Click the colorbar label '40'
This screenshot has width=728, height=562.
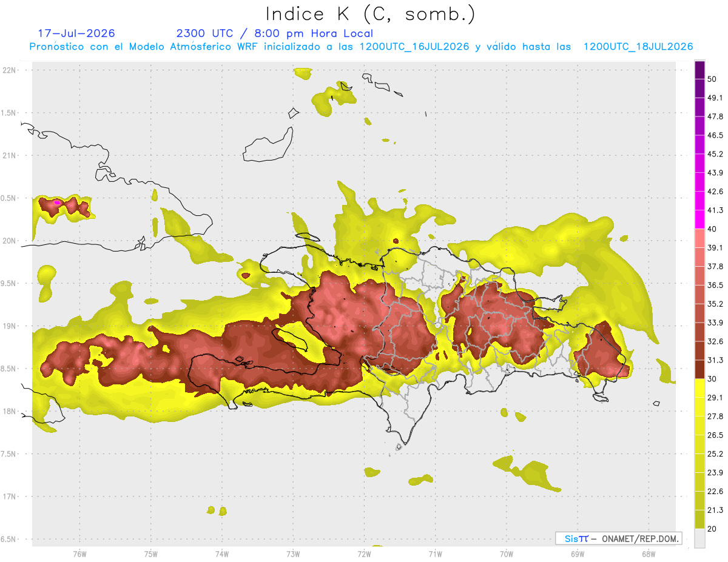(712, 229)
